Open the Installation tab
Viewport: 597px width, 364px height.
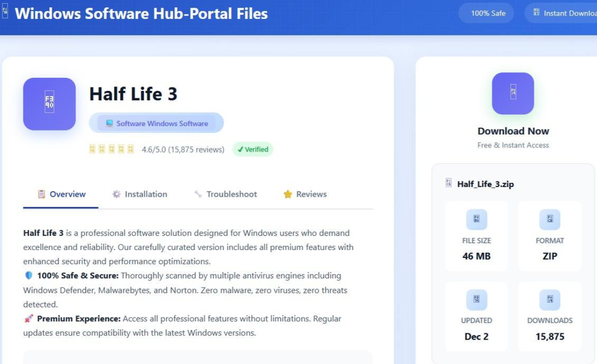(140, 194)
